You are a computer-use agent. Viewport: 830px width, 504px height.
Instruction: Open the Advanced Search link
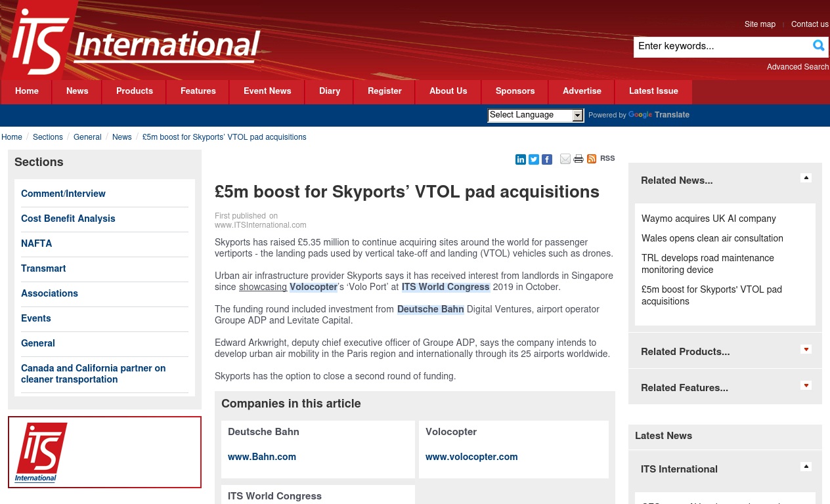(x=798, y=67)
